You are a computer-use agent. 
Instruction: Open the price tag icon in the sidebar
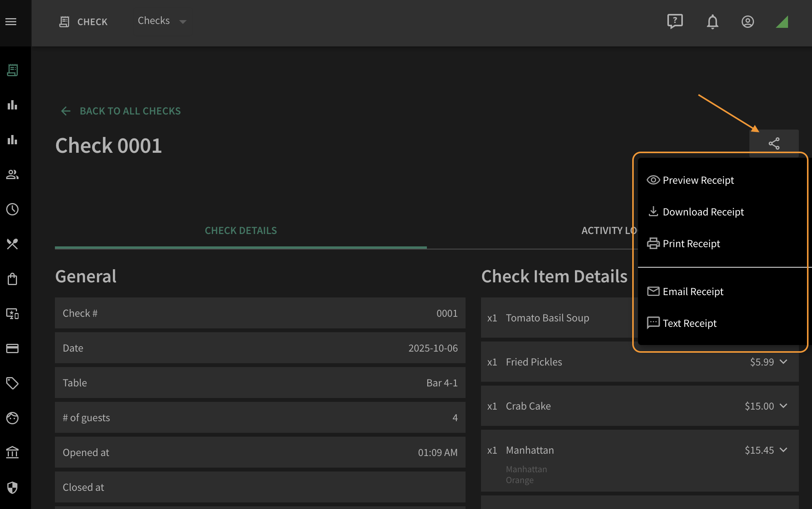click(12, 383)
